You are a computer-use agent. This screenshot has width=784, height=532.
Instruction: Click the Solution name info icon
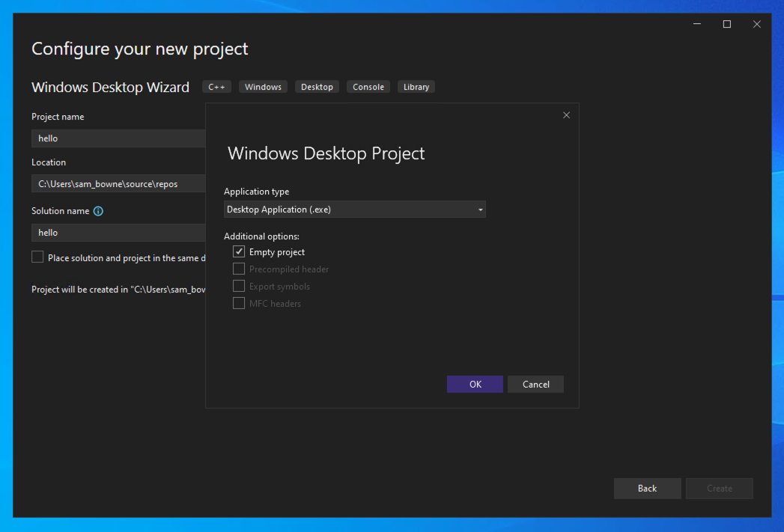pos(99,211)
